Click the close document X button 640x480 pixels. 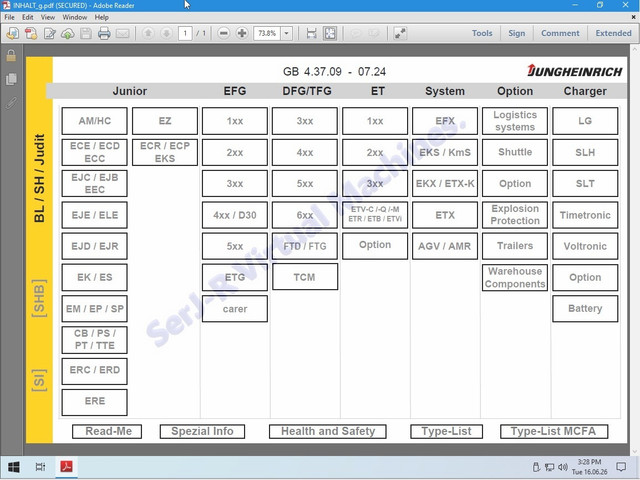click(x=633, y=17)
